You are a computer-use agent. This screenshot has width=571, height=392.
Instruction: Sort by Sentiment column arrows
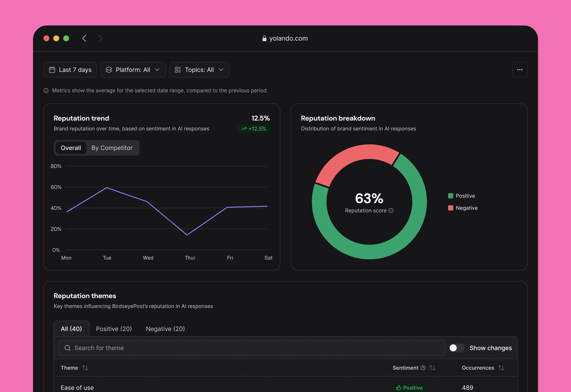point(432,368)
